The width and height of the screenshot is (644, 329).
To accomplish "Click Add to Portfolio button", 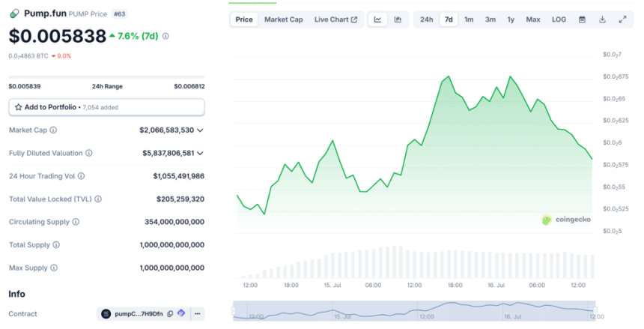I will pos(106,107).
